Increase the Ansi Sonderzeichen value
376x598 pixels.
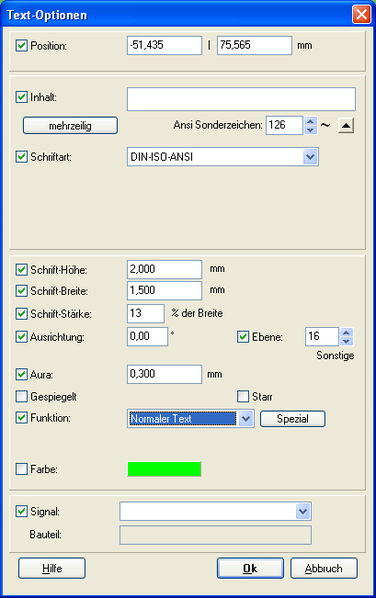tap(310, 121)
